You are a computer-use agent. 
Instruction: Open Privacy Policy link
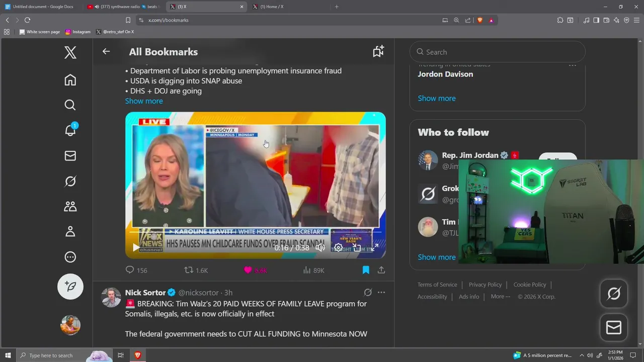pos(485,285)
